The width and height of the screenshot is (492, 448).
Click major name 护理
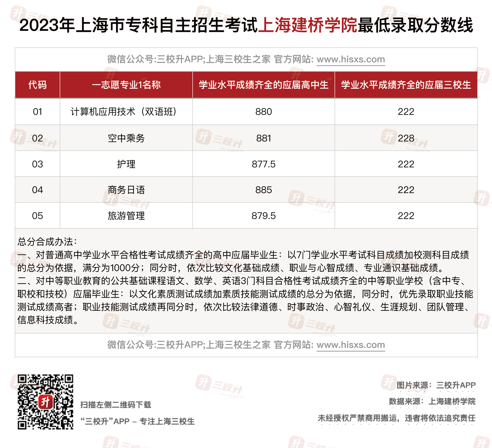[x=126, y=164]
